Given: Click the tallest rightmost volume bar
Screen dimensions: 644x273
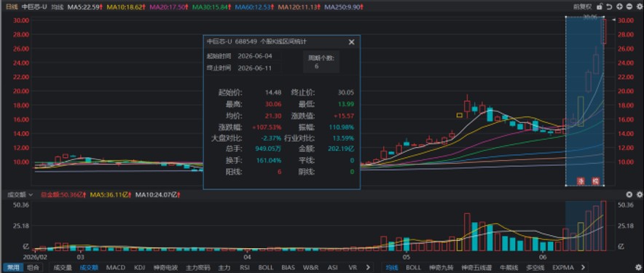Looking at the screenshot, I should tap(603, 226).
